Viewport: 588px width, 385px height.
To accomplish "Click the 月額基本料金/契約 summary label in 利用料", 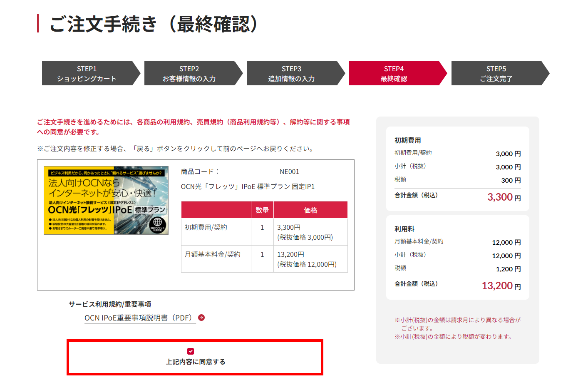I will (x=419, y=241).
